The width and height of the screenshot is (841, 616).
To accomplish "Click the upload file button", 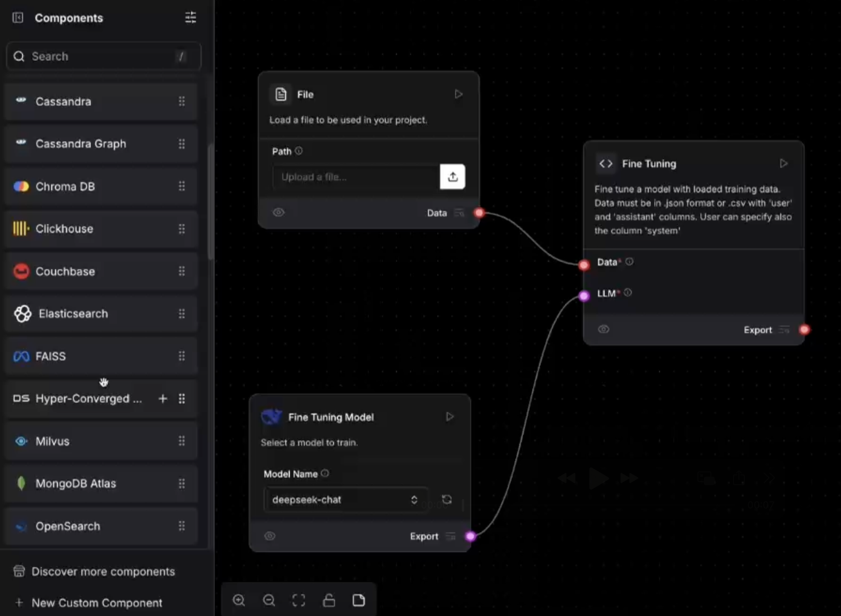I will coord(452,177).
